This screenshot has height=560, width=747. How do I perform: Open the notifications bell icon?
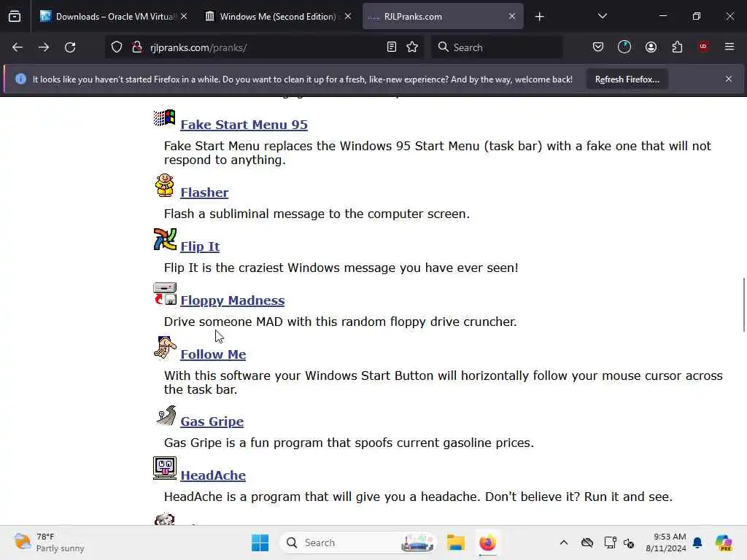click(697, 542)
